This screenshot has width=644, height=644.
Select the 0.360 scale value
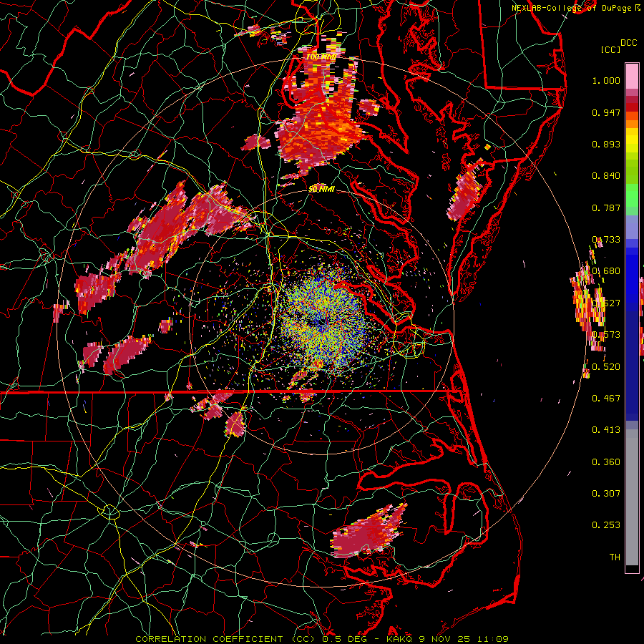point(606,462)
